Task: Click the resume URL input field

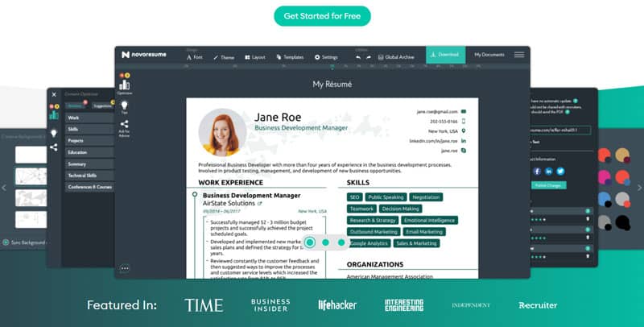Action: pyautogui.click(x=560, y=130)
